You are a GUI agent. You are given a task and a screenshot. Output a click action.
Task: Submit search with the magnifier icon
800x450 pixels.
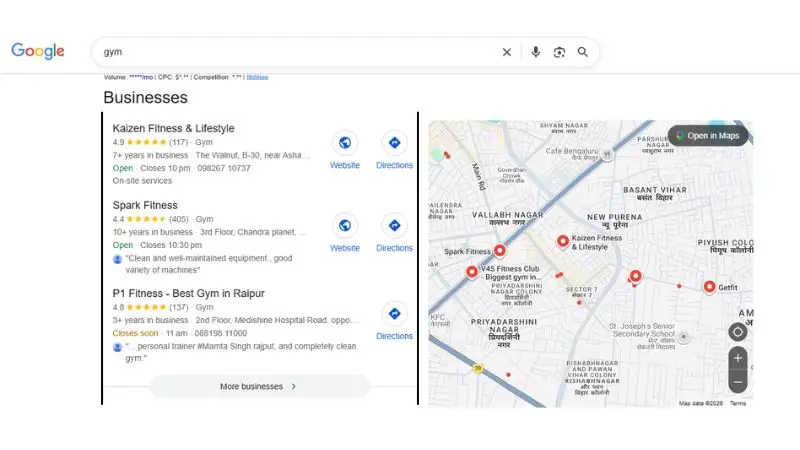(x=583, y=52)
